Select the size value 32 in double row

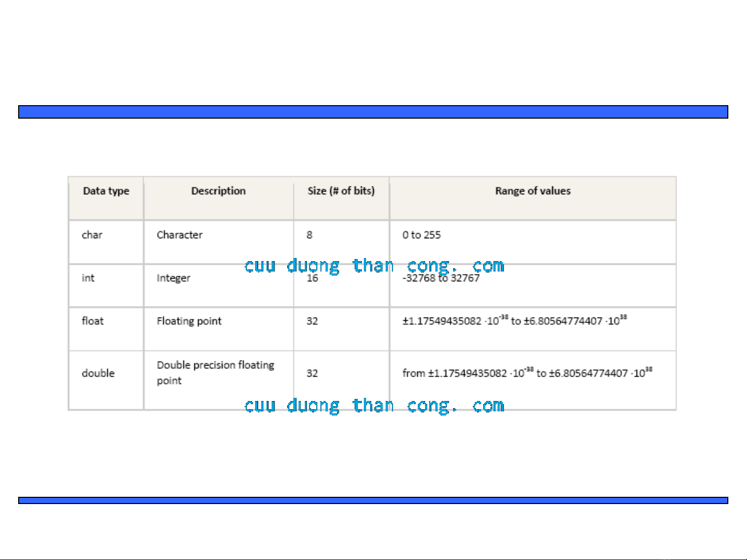pyautogui.click(x=312, y=374)
